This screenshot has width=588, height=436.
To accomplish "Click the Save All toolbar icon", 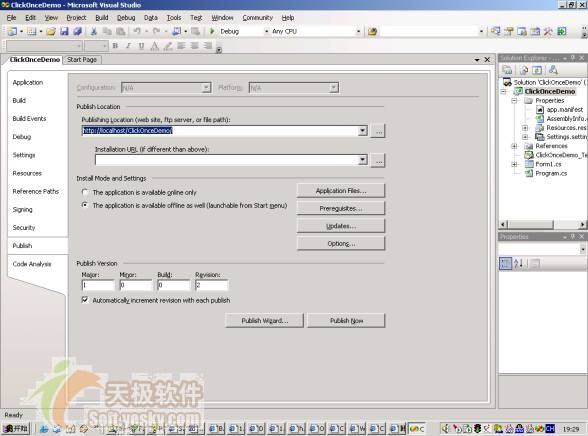I will (78, 31).
